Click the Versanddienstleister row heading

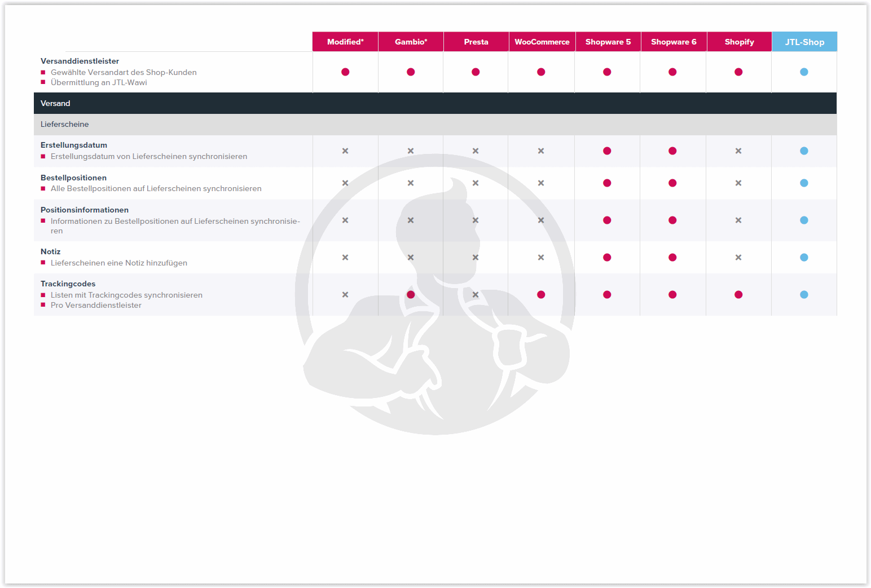80,61
